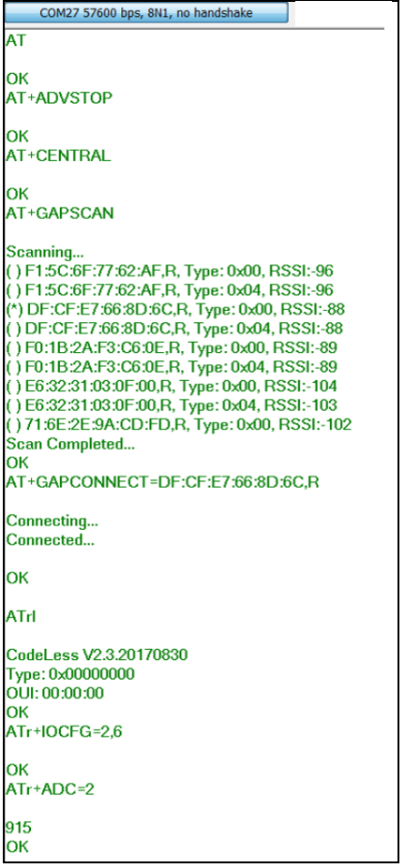Viewport: 405px width, 868px height.
Task: Click the COM27 57600 bps port settings button
Action: [146, 13]
